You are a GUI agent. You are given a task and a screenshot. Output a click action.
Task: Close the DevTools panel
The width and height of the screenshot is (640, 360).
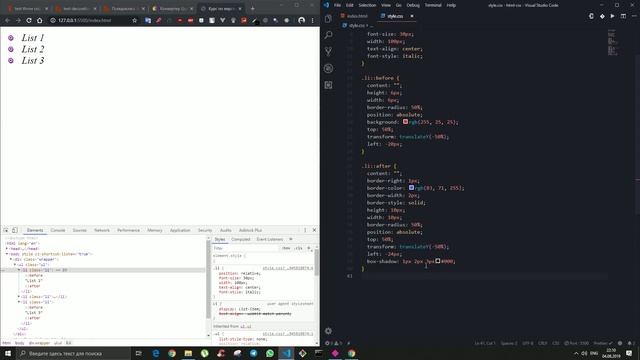pyautogui.click(x=314, y=230)
